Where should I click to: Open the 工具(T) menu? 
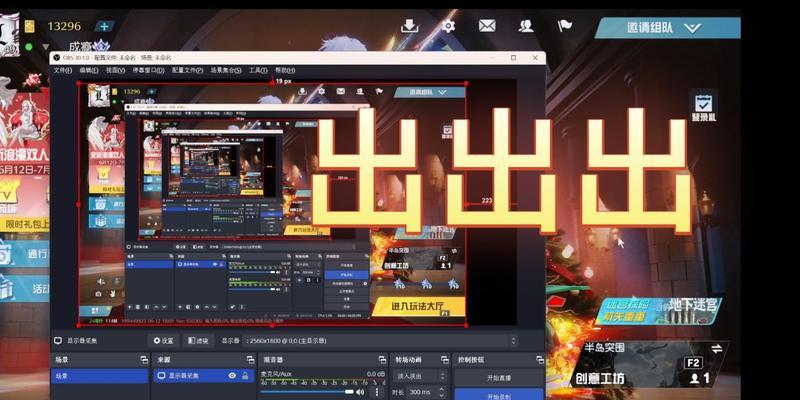tap(258, 70)
